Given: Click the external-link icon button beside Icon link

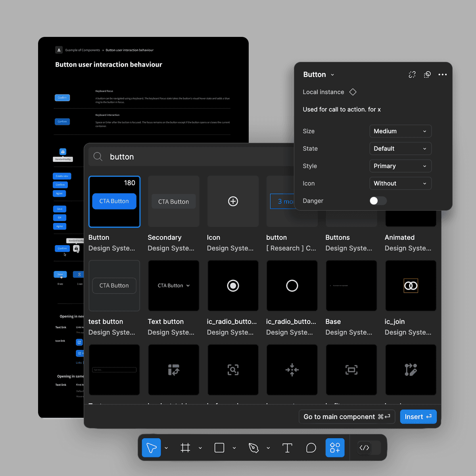Looking at the screenshot, I should pos(79,342).
